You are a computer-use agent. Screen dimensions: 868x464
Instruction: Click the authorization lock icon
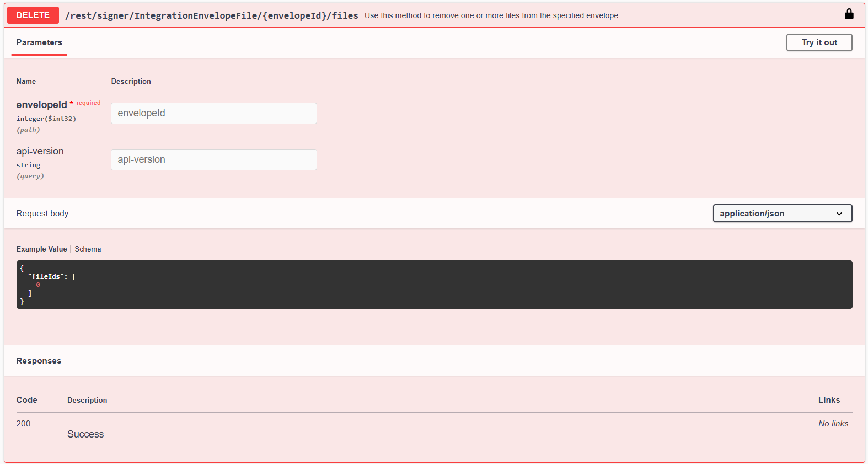[849, 14]
